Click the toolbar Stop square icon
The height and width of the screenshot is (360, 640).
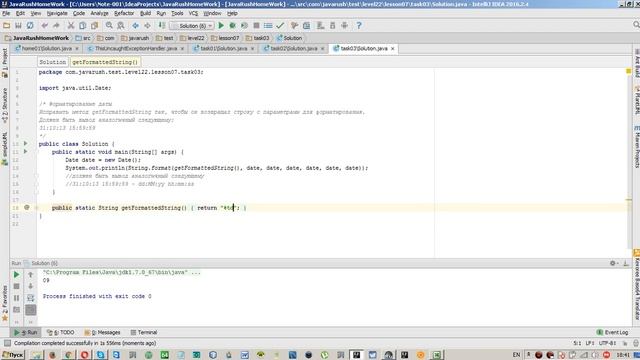256,25
